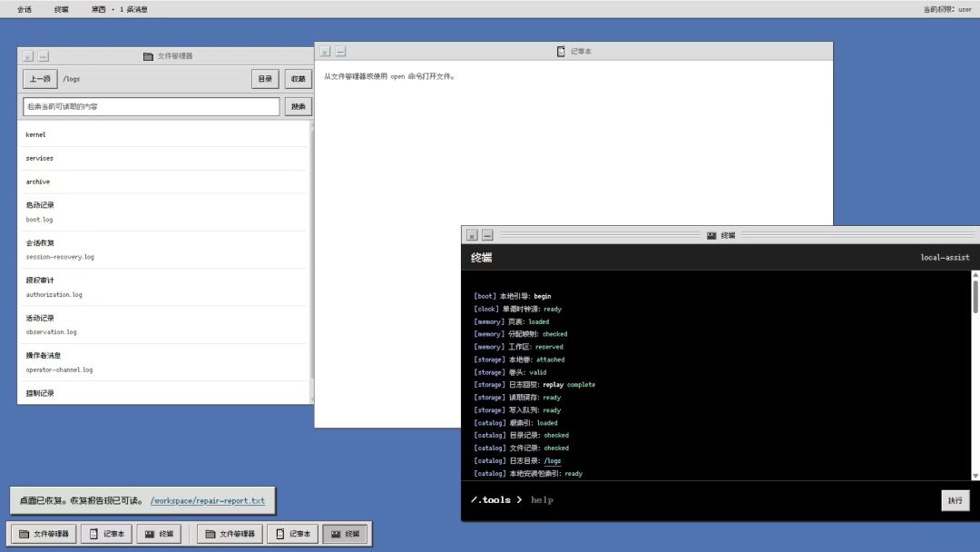Select the 控制记录 row in the file list
Viewport: 980px width, 552px height.
[165, 393]
